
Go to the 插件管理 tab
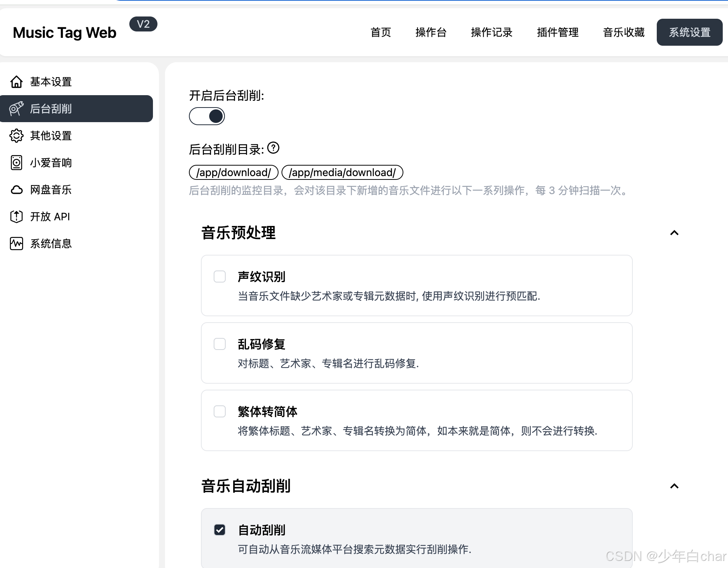coord(557,32)
